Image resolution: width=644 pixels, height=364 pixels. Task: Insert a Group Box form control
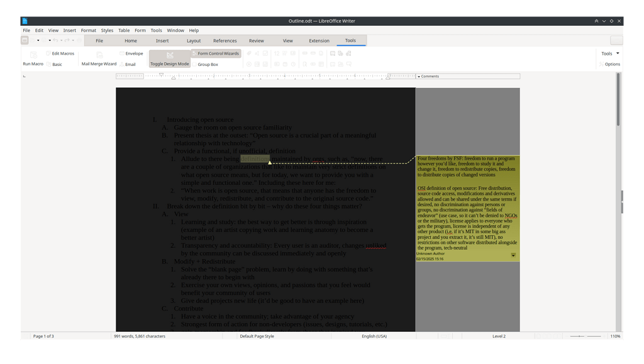coord(208,63)
